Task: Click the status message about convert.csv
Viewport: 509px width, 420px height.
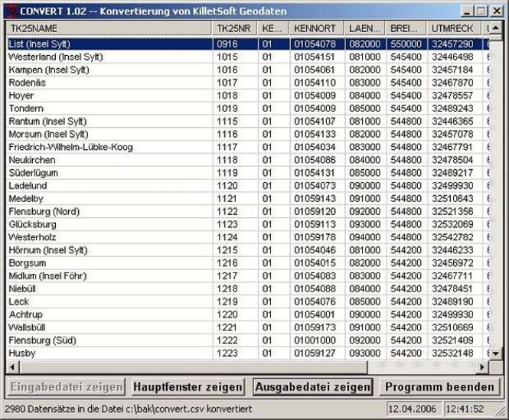Action: 129,409
